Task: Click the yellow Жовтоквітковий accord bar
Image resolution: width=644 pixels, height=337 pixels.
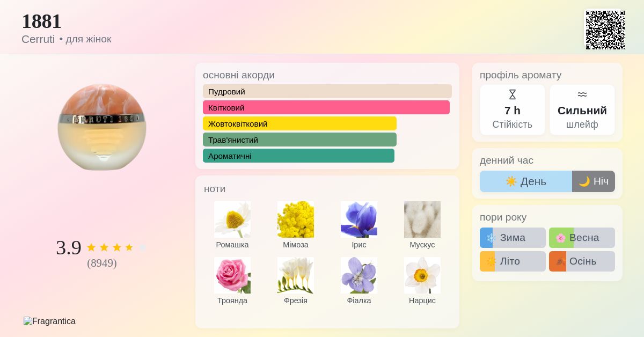Action: [299, 123]
